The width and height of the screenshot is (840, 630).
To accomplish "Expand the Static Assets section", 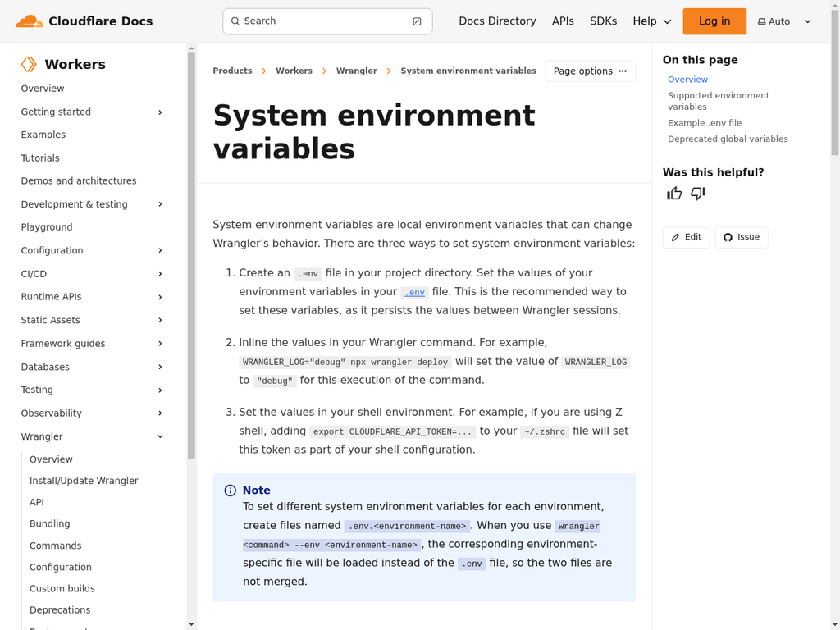I will [x=160, y=320].
